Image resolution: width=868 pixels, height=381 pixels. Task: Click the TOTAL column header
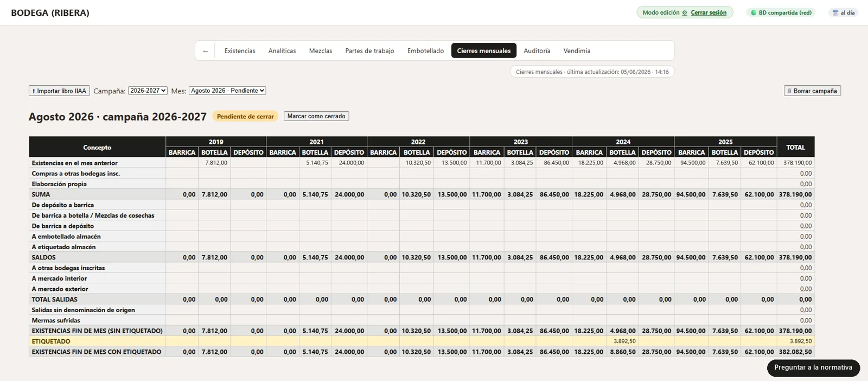point(796,147)
